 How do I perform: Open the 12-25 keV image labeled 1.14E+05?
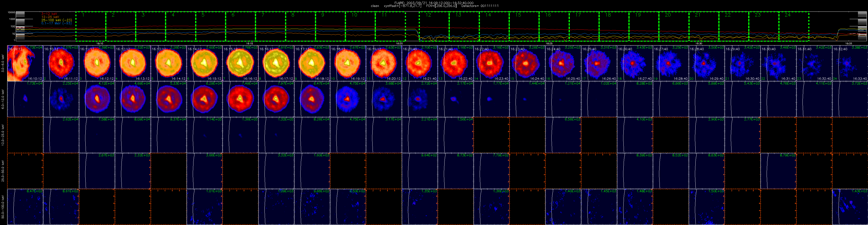click(x=205, y=135)
